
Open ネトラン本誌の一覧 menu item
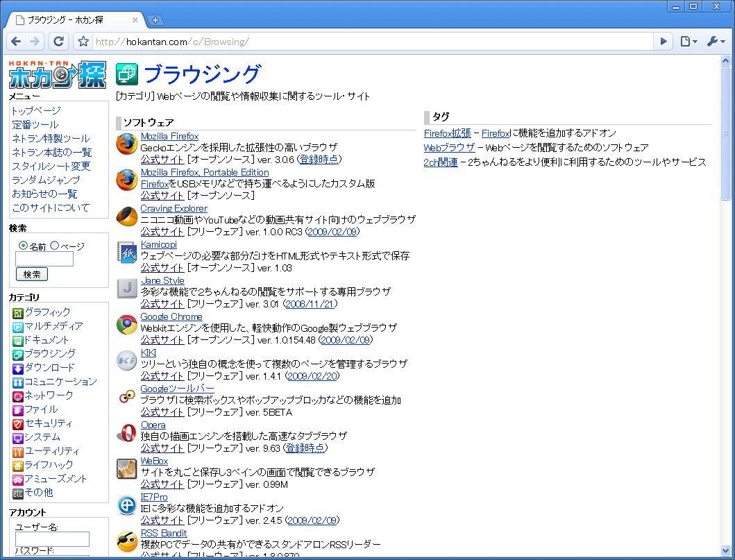(51, 152)
